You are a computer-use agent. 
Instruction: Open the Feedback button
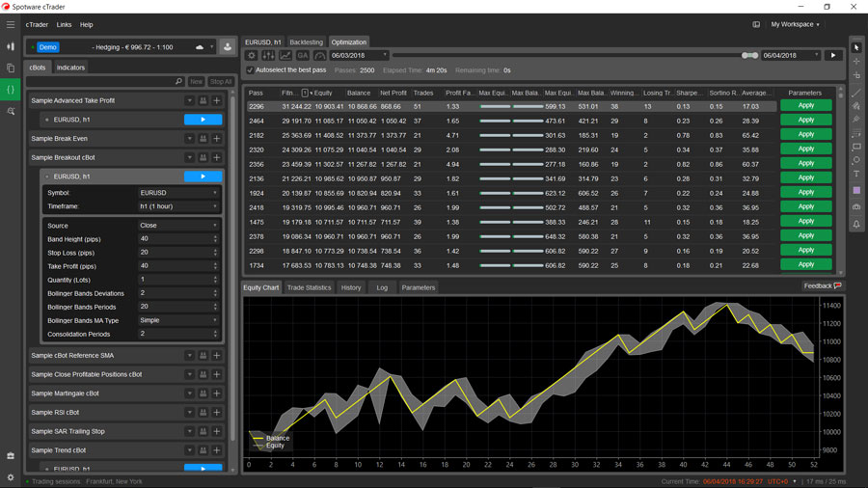point(823,286)
